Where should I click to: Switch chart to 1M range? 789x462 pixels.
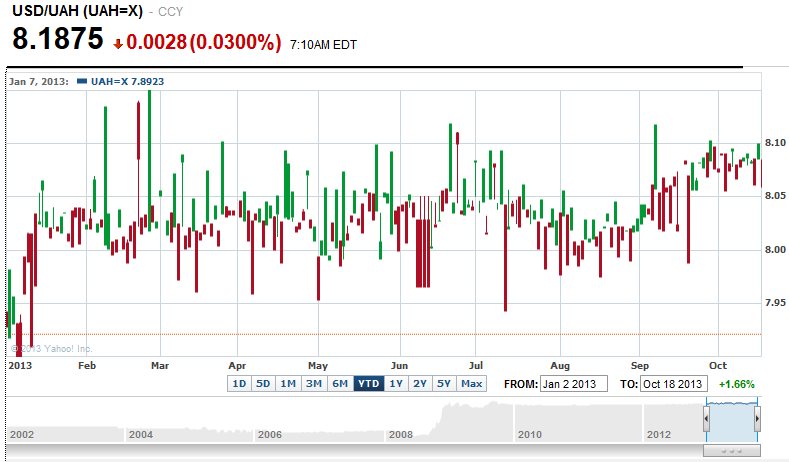pyautogui.click(x=288, y=384)
